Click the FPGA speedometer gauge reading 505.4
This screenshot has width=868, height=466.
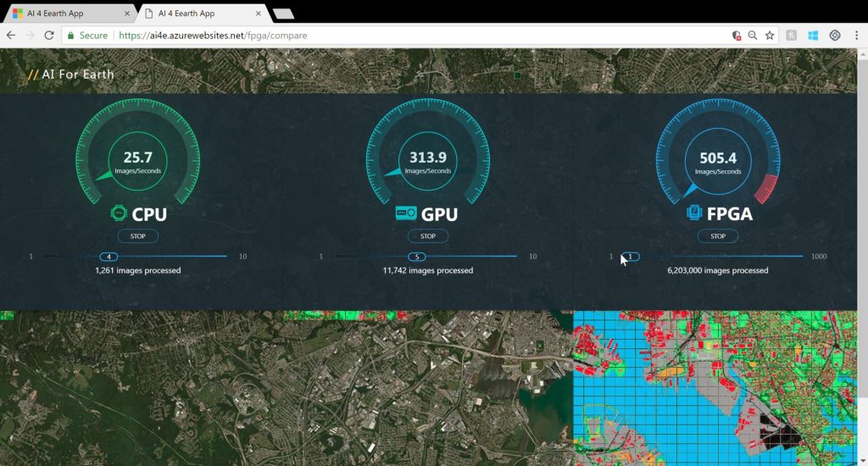point(718,153)
